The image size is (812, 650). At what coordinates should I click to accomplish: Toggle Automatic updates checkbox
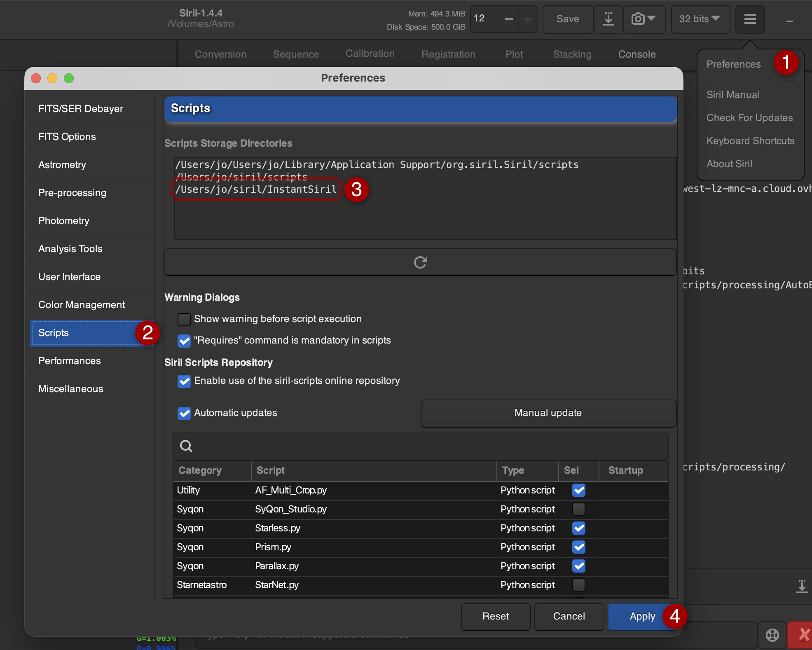click(184, 413)
